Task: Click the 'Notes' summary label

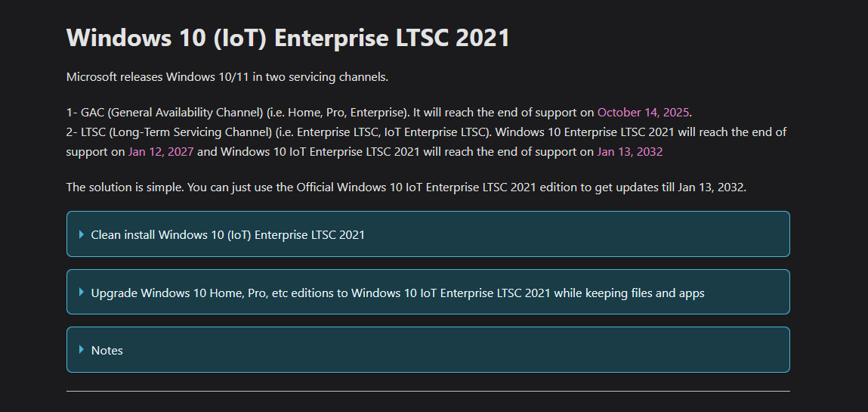Action: [x=107, y=350]
